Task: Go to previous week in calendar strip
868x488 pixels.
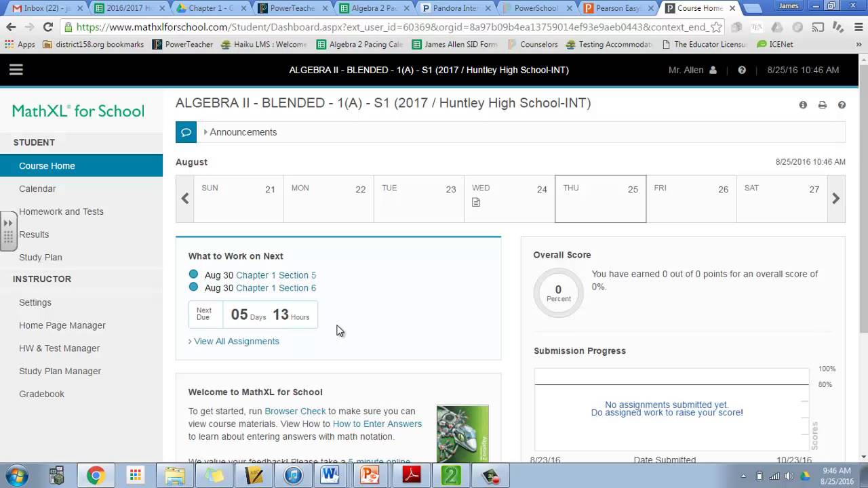Action: 184,199
